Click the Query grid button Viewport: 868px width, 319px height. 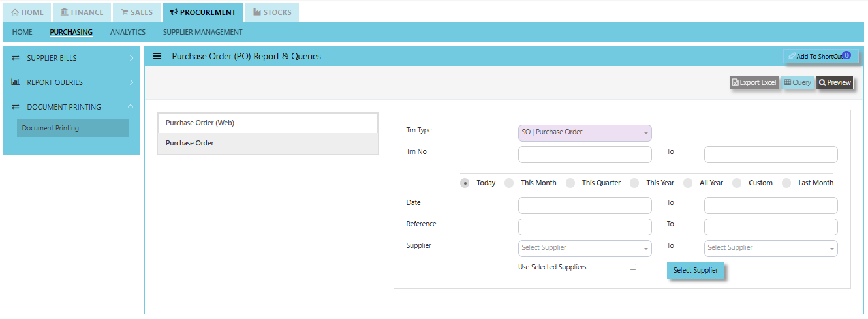click(x=798, y=83)
